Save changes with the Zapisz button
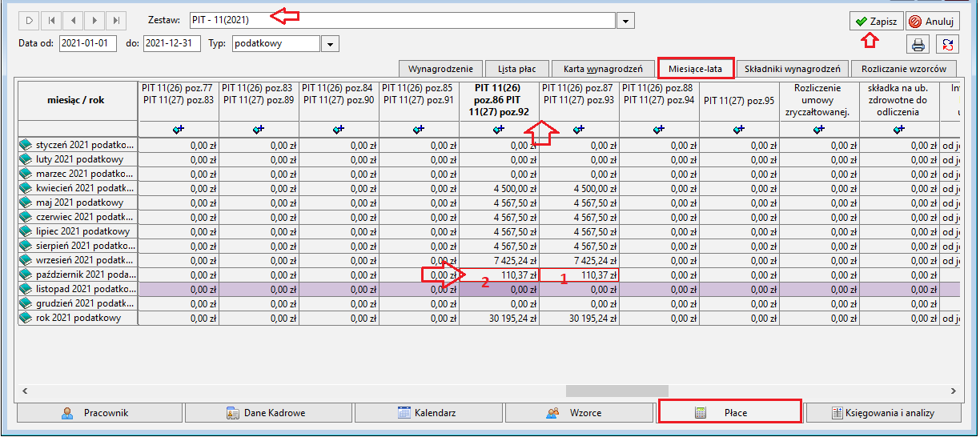Screen dimensions: 980x437 pos(876,22)
